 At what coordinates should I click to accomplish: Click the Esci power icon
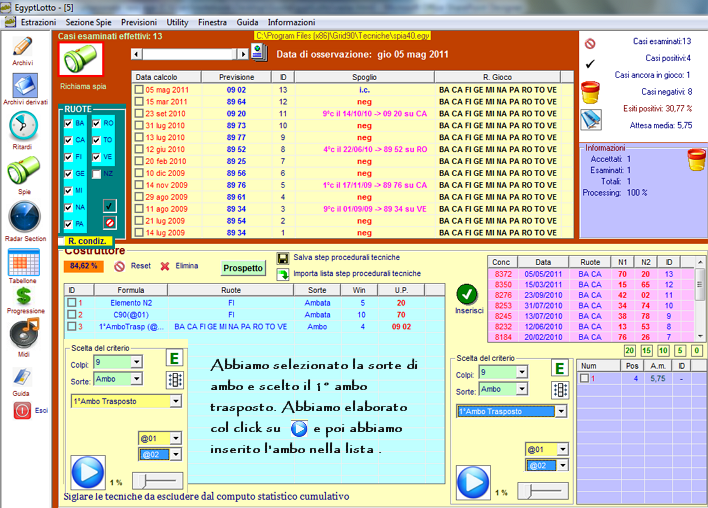tap(22, 410)
